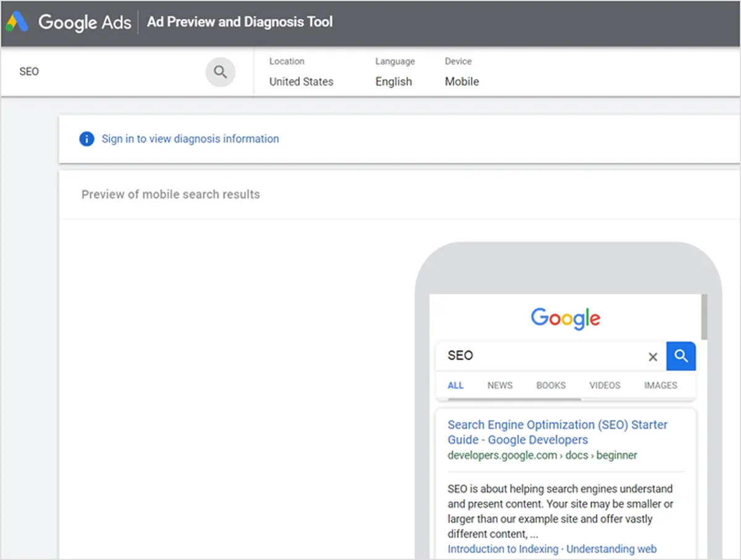Screen dimensions: 741x560
Task: Click the blue search button in phone preview
Action: [681, 356]
